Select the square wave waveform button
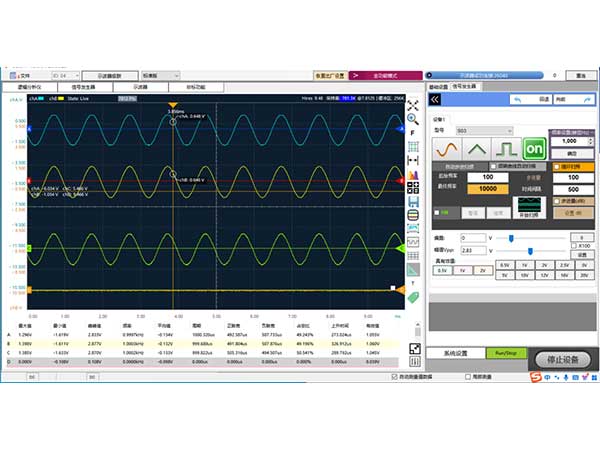 [x=506, y=148]
